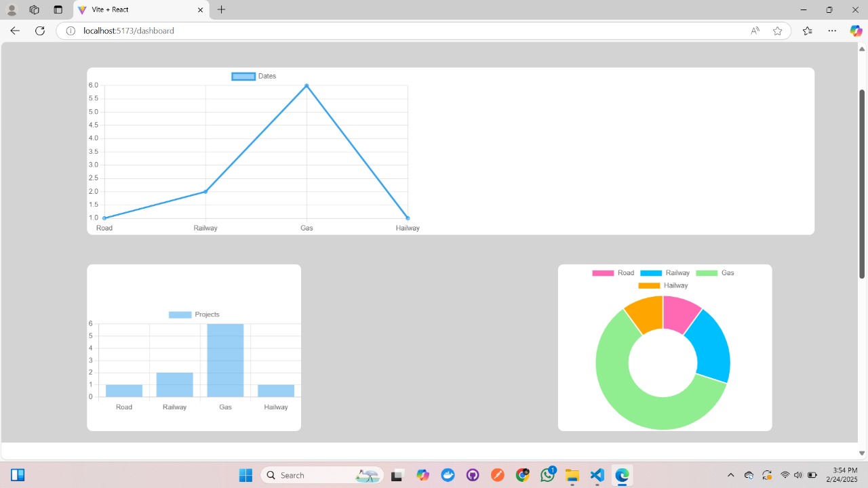
Task: Click the Hailway data point on line chart
Action: click(408, 218)
